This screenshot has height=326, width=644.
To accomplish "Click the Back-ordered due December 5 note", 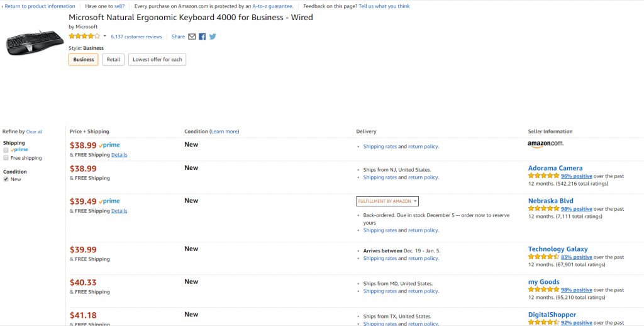I will 436,219.
